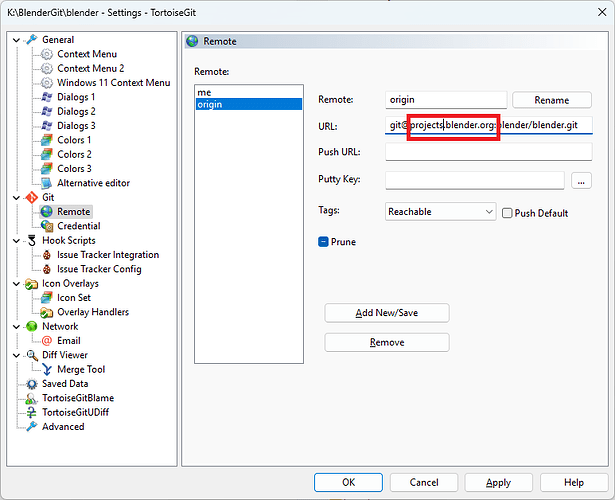Enable the Push Default checkbox
This screenshot has height=500, width=615.
pos(507,213)
